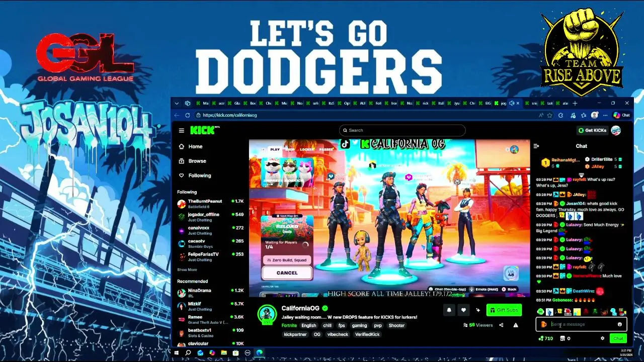Open chat settings gear icon

click(602, 338)
